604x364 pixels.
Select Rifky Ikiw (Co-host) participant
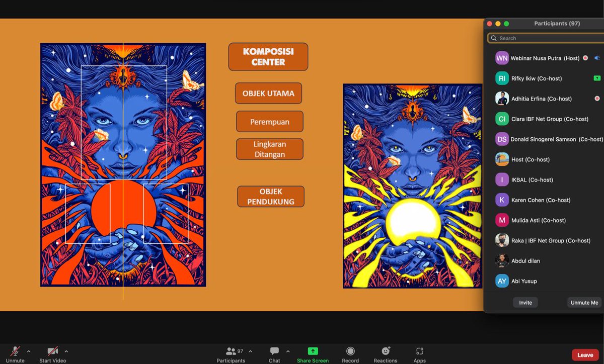(x=546, y=78)
